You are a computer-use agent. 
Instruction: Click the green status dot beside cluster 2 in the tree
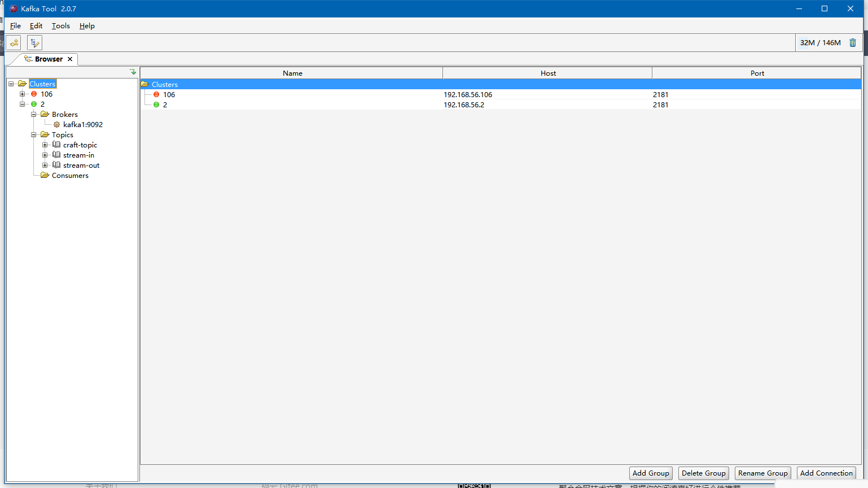point(34,104)
